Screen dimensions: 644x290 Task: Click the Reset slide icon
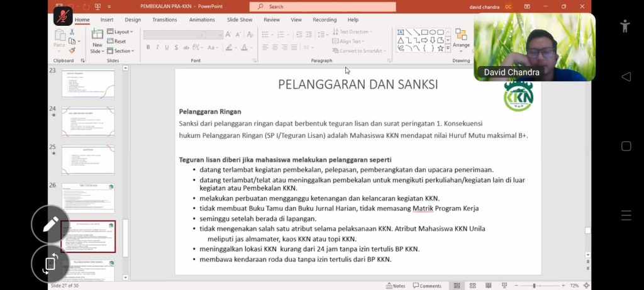116,42
